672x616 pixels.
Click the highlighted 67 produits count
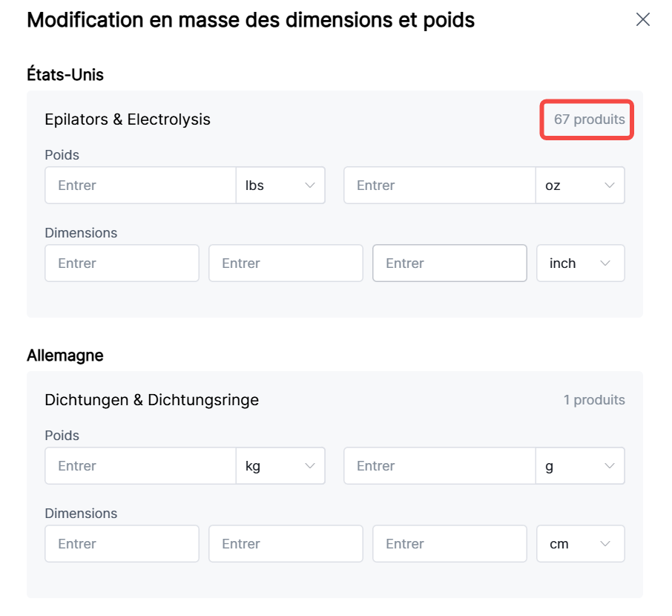point(589,119)
